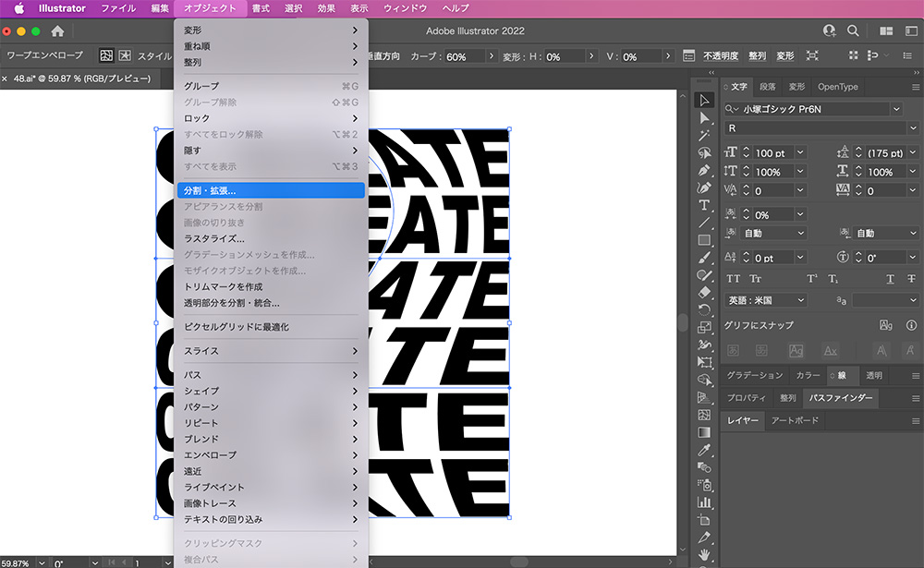This screenshot has height=568, width=924.
Task: Select the Hand tool
Action: (704, 554)
